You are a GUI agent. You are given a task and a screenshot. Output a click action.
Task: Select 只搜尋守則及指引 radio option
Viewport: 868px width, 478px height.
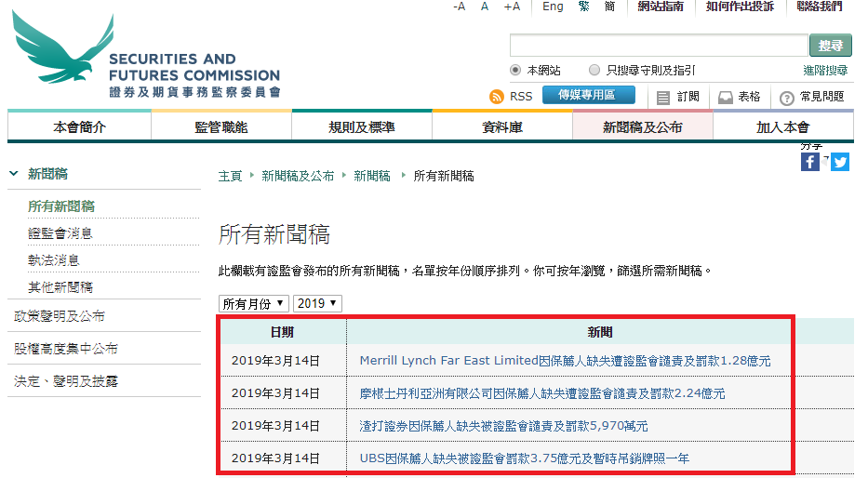[594, 71]
